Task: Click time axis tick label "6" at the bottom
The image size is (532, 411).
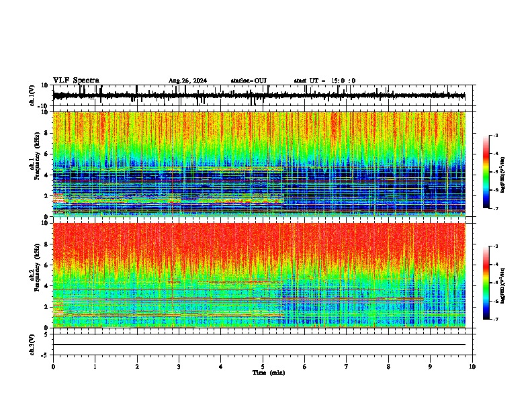Action: pos(305,367)
